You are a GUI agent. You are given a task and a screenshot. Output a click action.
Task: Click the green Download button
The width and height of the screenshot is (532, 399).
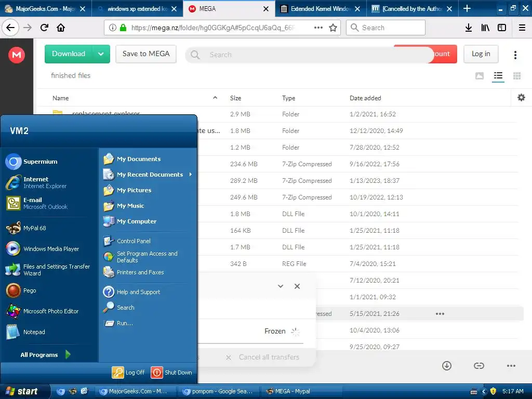(x=69, y=54)
